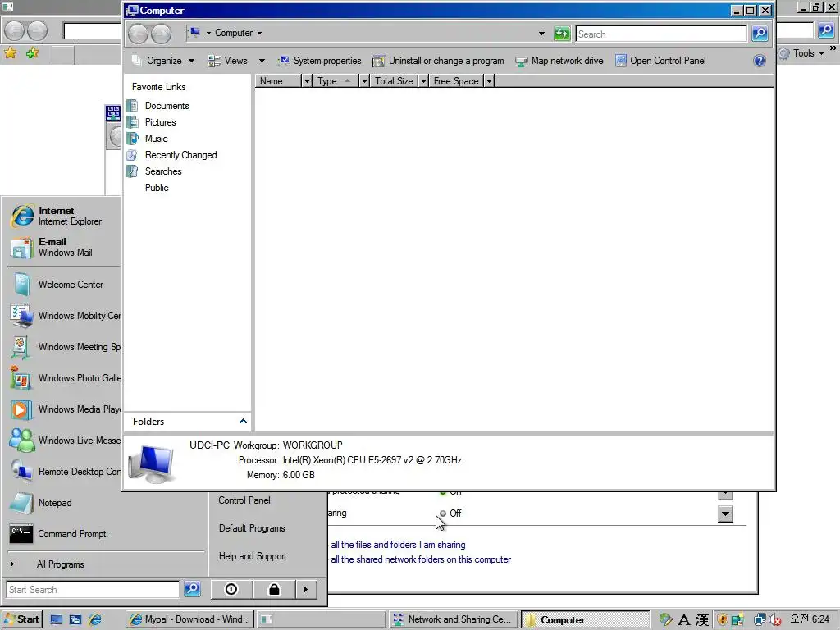Screen dimensions: 840x630
Task: Expand the Views dropdown arrow
Action: pos(262,61)
